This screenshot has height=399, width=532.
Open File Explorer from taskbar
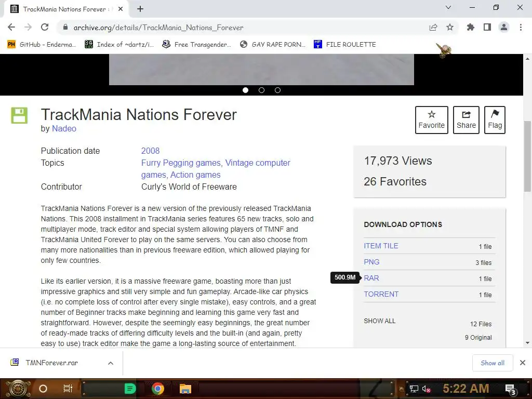(x=185, y=389)
